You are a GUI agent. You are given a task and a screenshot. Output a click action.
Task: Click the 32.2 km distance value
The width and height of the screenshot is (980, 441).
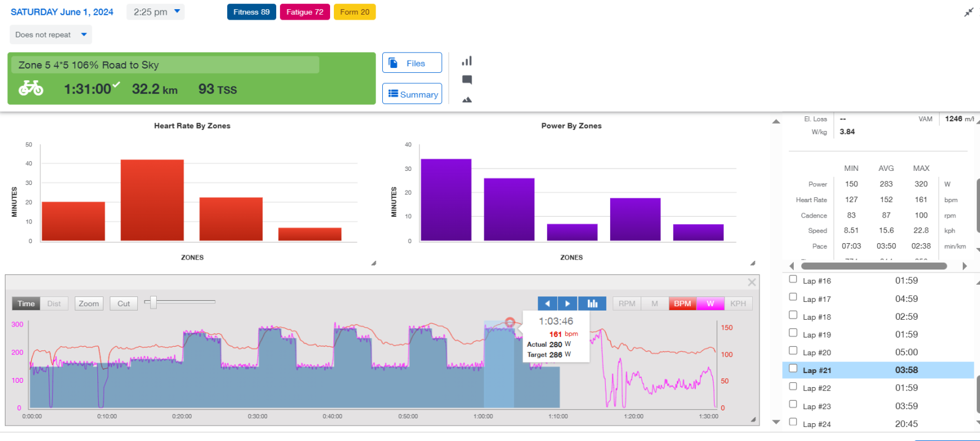pos(155,89)
